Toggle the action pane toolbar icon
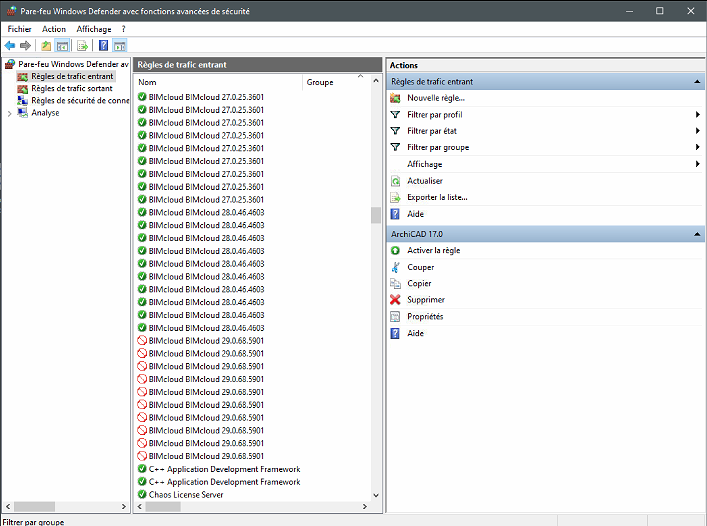This screenshot has height=526, width=707. 119,46
